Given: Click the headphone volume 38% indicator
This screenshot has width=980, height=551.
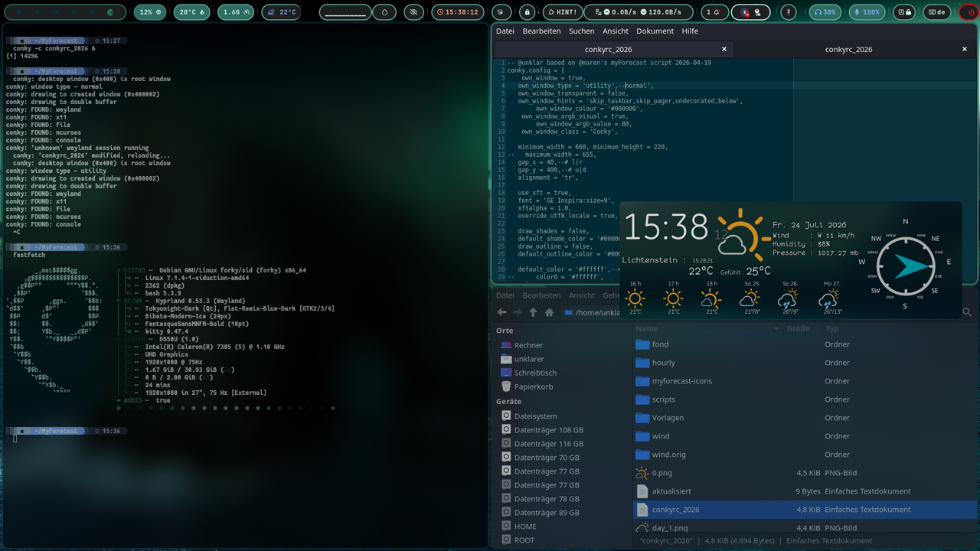Looking at the screenshot, I should [824, 12].
